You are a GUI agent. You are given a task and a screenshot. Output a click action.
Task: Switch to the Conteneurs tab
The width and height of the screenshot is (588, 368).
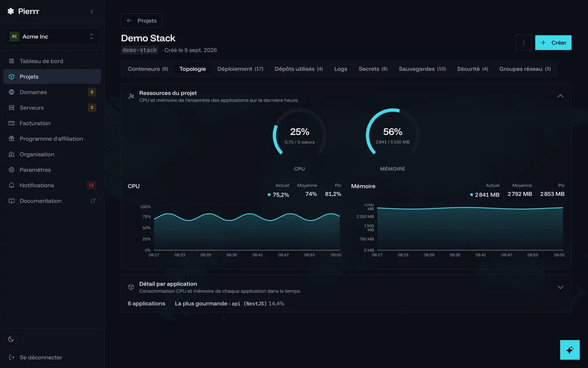point(148,69)
